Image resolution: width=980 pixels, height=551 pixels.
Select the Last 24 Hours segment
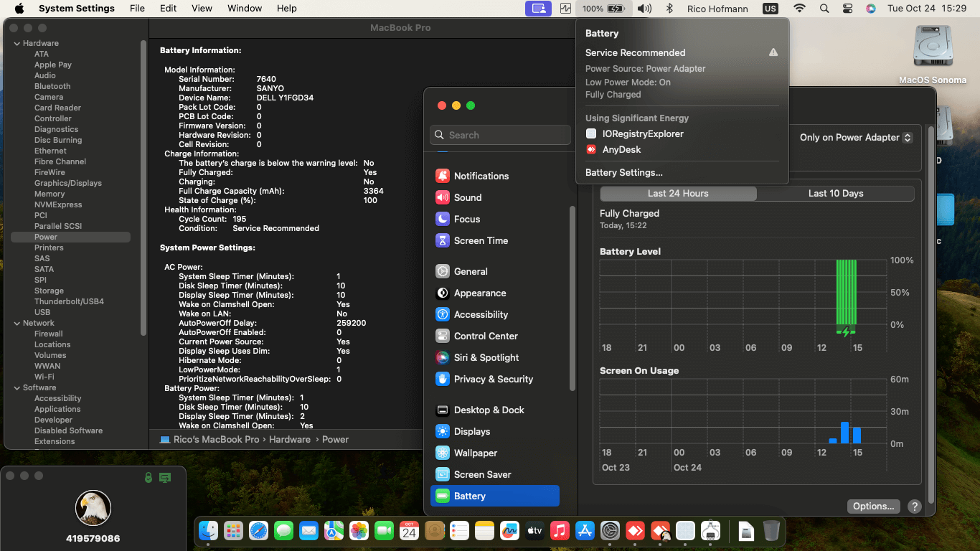coord(678,193)
